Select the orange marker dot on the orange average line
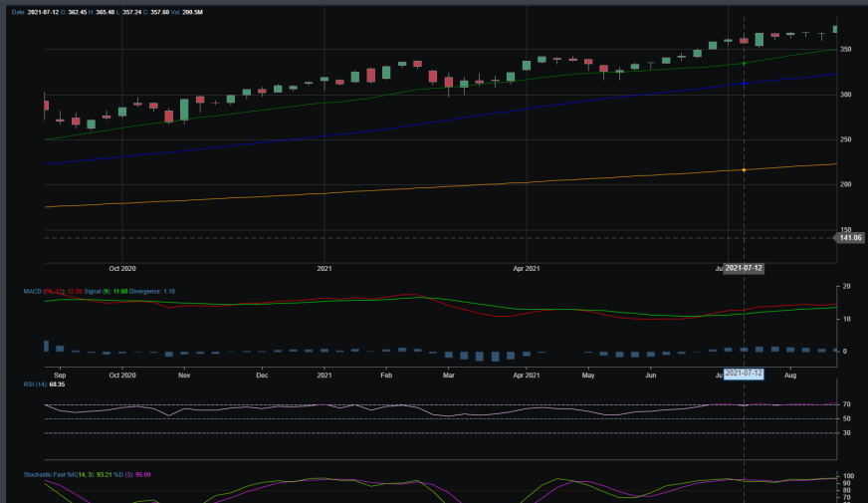 (744, 170)
